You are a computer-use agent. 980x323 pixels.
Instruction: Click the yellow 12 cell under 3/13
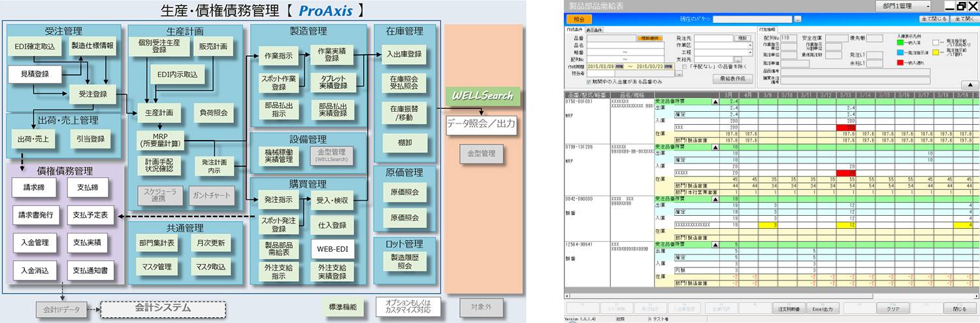[846, 224]
